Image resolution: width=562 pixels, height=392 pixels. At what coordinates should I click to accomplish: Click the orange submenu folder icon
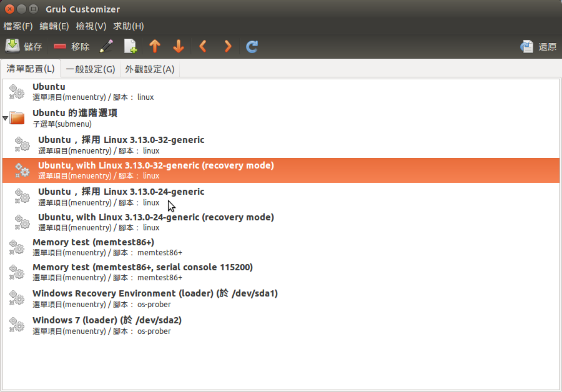[17, 118]
